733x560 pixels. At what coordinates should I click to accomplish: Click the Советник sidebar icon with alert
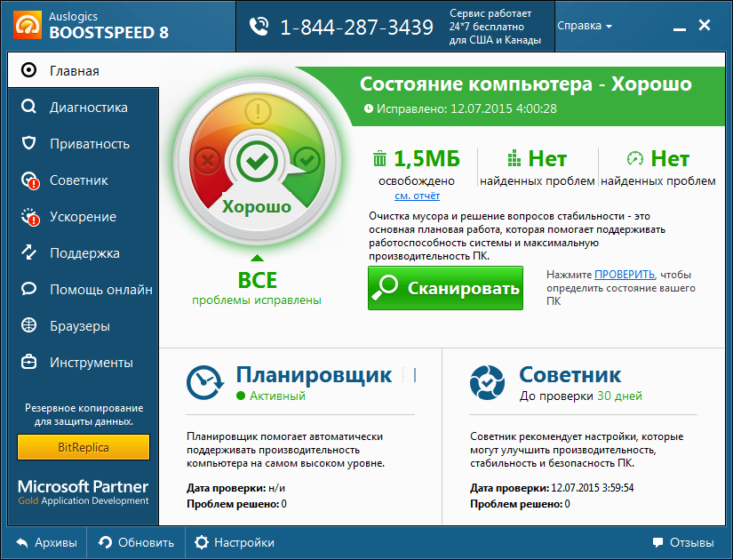30,180
